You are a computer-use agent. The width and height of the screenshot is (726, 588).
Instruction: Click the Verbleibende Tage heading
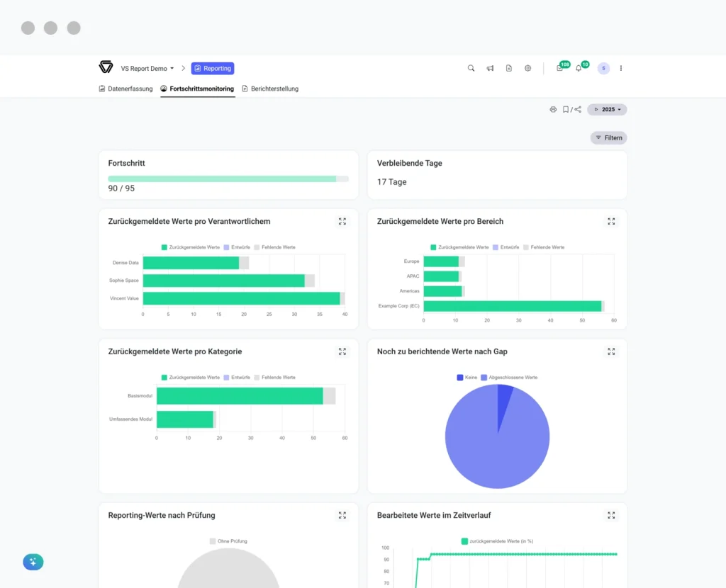409,164
